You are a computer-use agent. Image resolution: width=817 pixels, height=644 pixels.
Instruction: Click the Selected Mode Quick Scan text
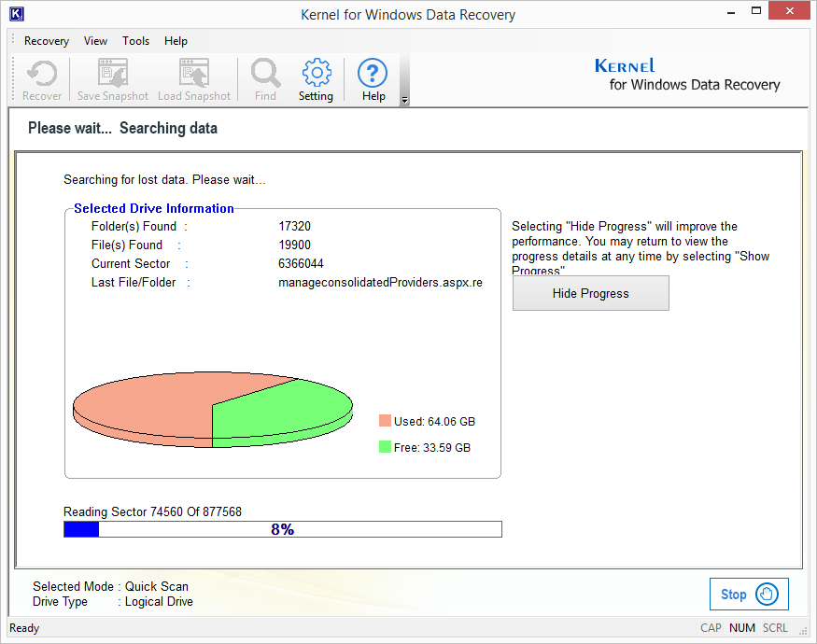tap(110, 586)
